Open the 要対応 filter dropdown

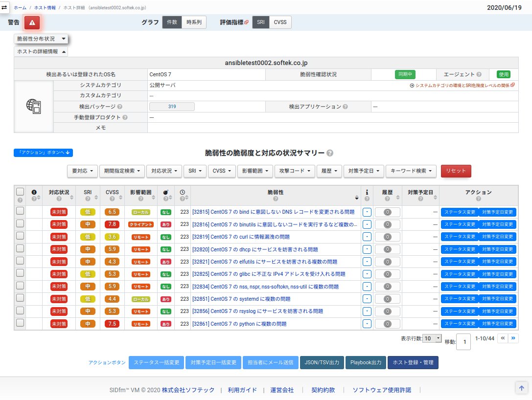(x=82, y=171)
